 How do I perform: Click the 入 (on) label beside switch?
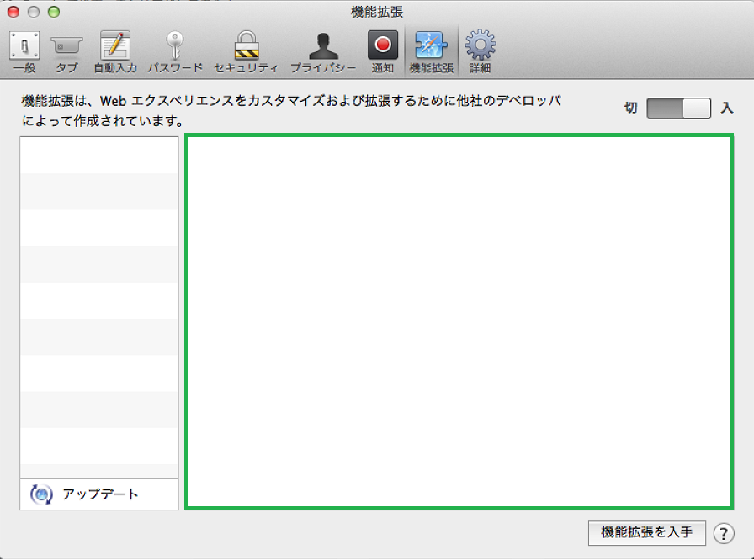(727, 108)
